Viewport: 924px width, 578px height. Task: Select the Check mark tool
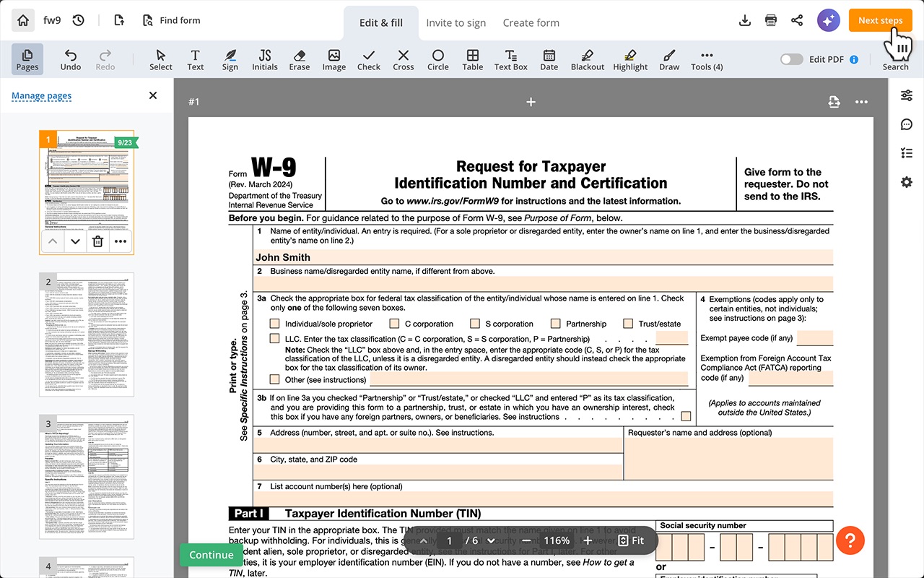point(369,59)
